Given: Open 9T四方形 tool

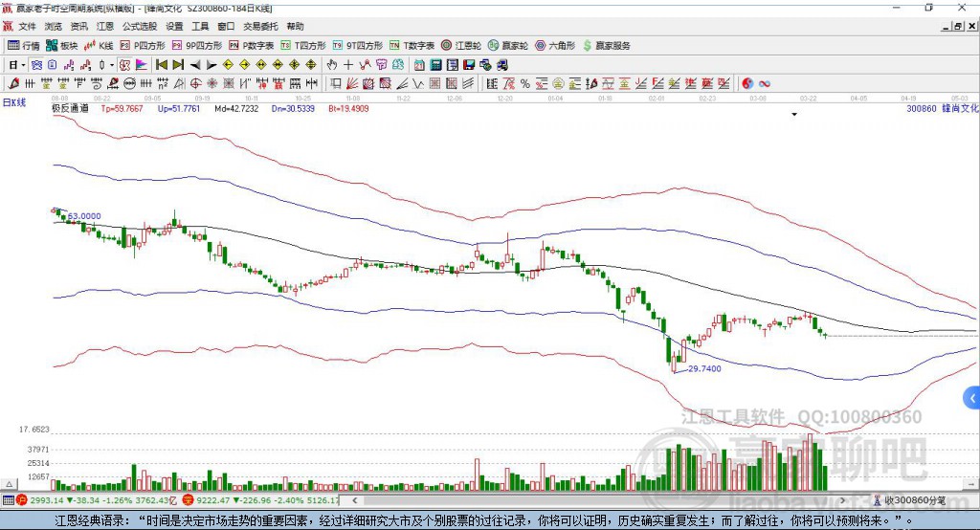Looking at the screenshot, I should pos(358,46).
